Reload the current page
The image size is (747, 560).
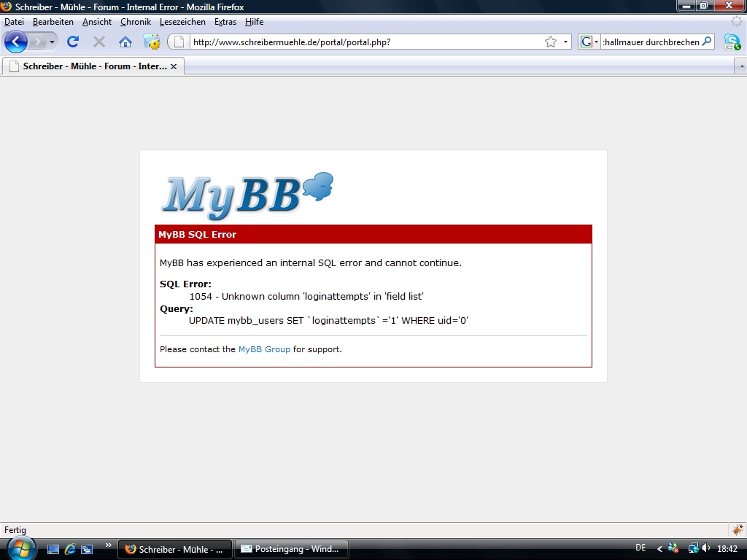[x=73, y=42]
